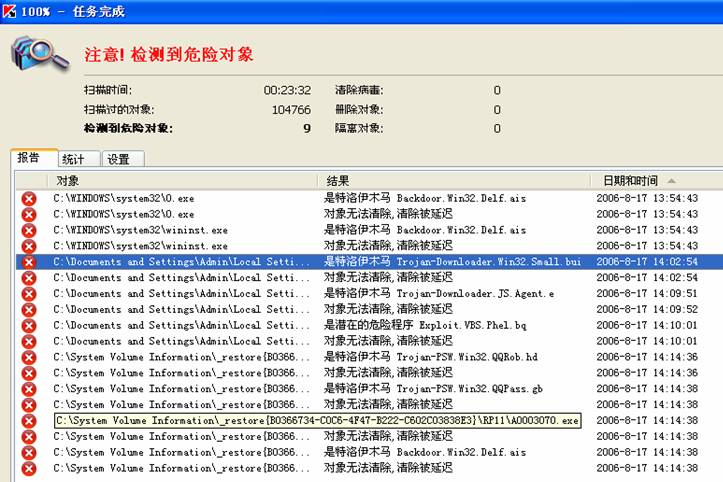Click red X icon of 对象无法清除 row at 14:14:36
Image resolution: width=723 pixels, height=482 pixels.
coord(29,373)
